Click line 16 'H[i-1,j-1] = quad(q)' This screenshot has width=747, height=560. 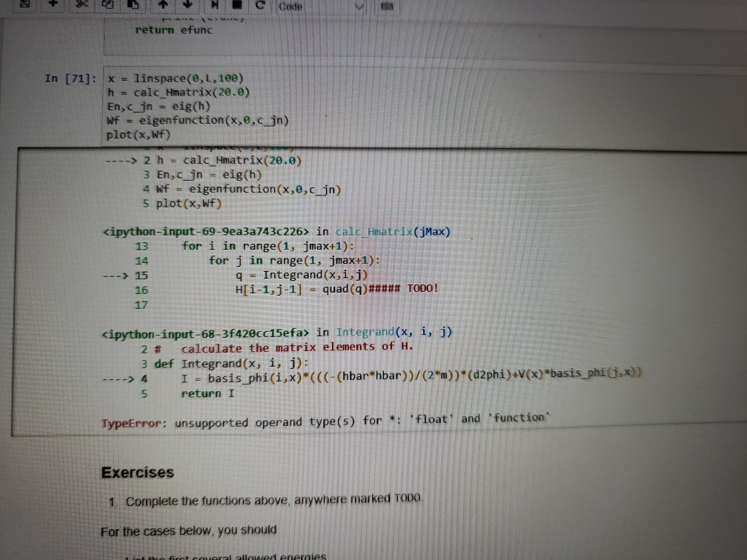[301, 289]
